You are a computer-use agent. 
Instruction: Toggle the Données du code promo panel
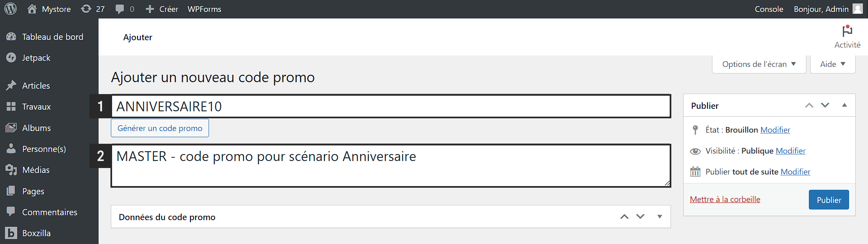click(x=659, y=216)
